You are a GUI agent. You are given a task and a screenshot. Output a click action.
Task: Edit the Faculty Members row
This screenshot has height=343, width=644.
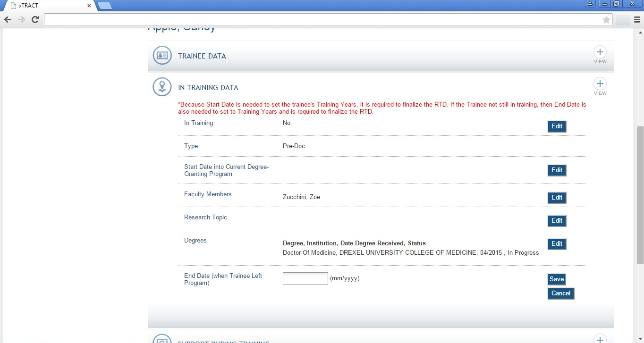[x=557, y=198]
